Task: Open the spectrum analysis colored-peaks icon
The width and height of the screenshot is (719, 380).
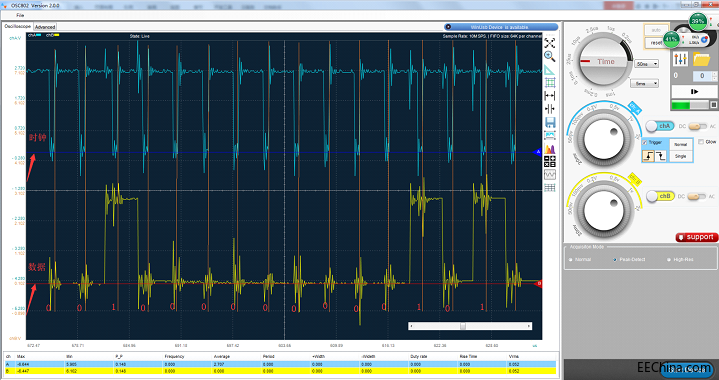Action: click(549, 149)
